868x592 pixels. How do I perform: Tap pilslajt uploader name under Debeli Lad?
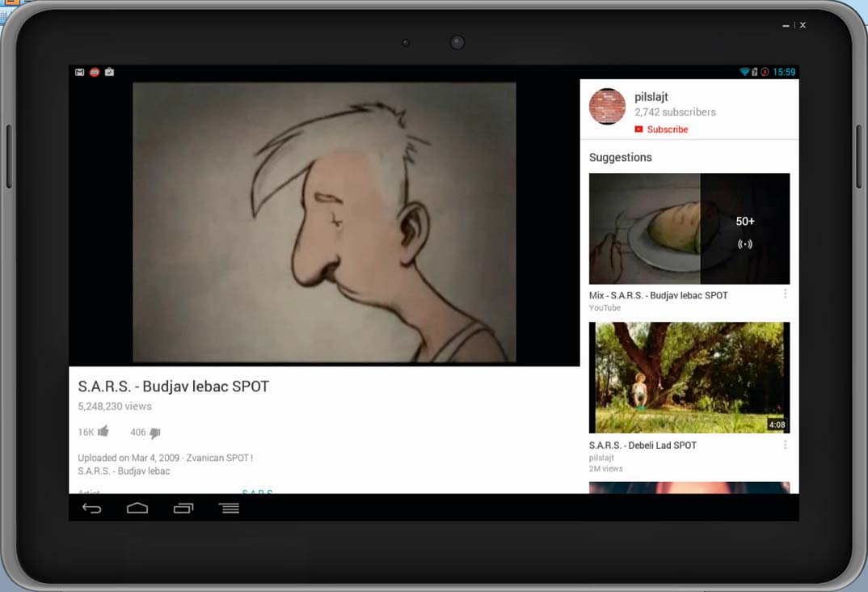[x=601, y=458]
